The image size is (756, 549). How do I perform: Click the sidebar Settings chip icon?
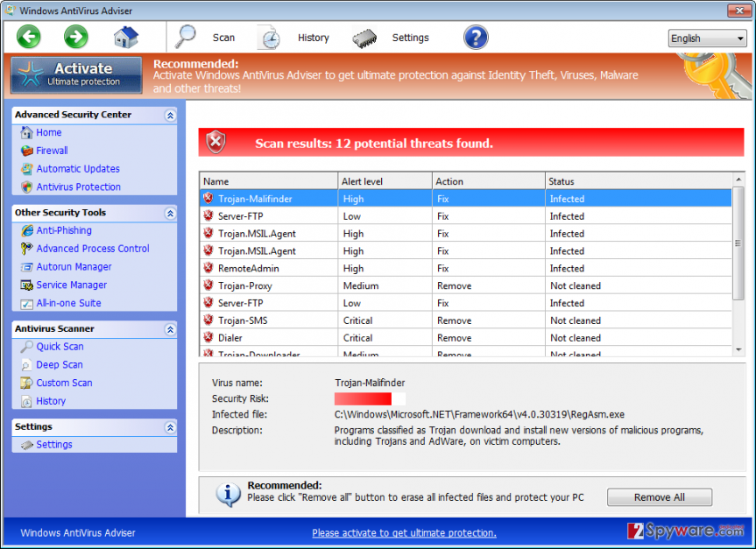click(x=26, y=445)
